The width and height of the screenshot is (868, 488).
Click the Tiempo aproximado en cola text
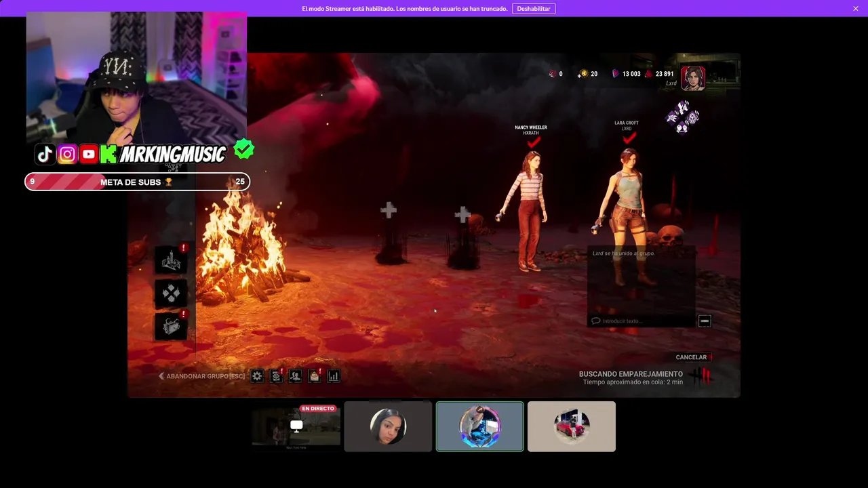point(633,382)
